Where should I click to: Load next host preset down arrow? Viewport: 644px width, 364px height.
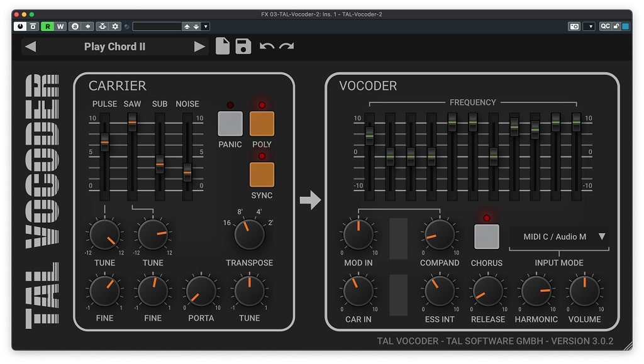pos(196,26)
